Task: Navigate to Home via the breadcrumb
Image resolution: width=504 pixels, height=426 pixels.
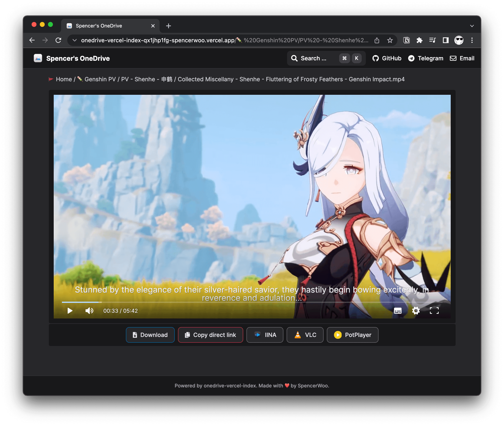Action: [x=64, y=79]
